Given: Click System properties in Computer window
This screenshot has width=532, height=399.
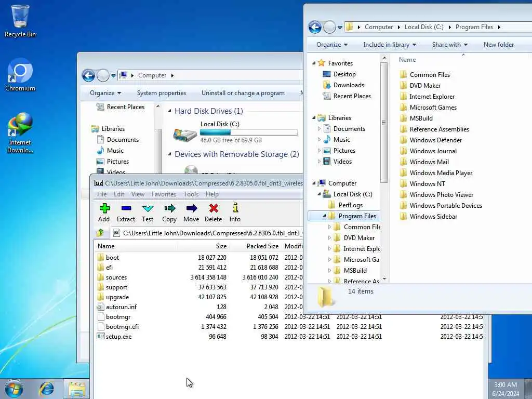Looking at the screenshot, I should click(x=162, y=93).
